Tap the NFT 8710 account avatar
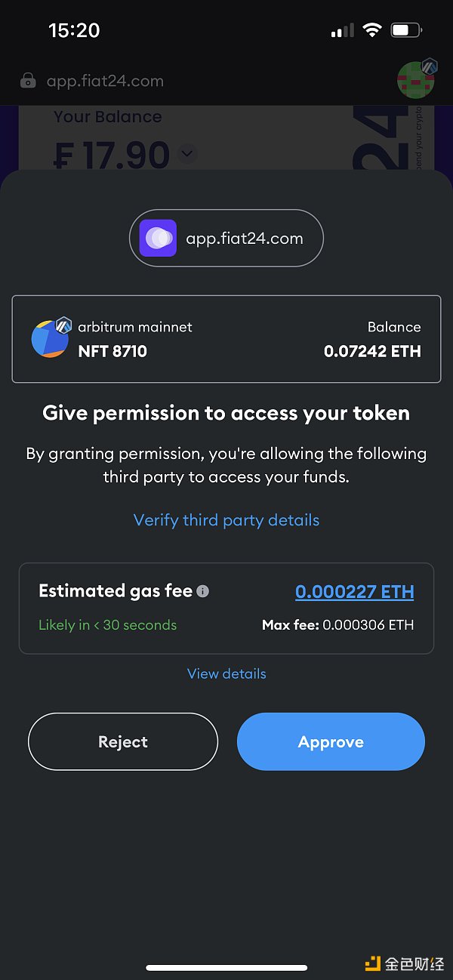Viewport: 453px width, 980px height. (x=49, y=339)
